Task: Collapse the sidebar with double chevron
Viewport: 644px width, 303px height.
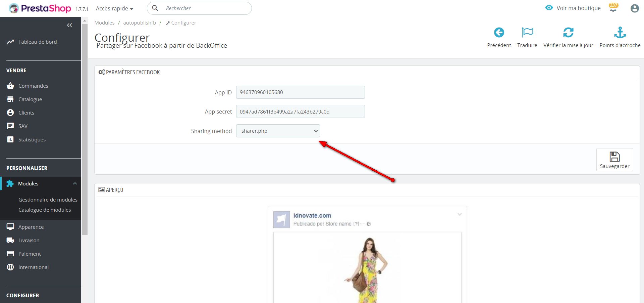Action: click(x=69, y=25)
